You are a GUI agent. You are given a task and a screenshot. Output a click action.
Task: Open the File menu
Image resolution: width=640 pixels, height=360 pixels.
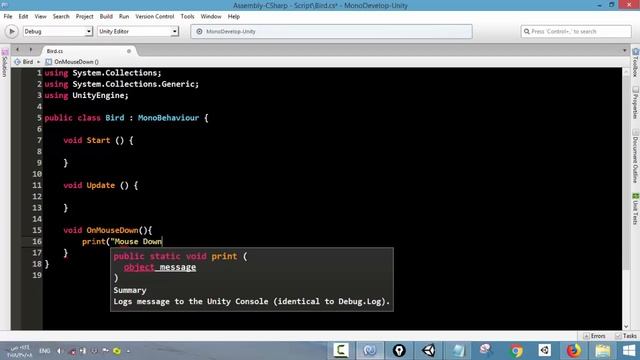8,16
